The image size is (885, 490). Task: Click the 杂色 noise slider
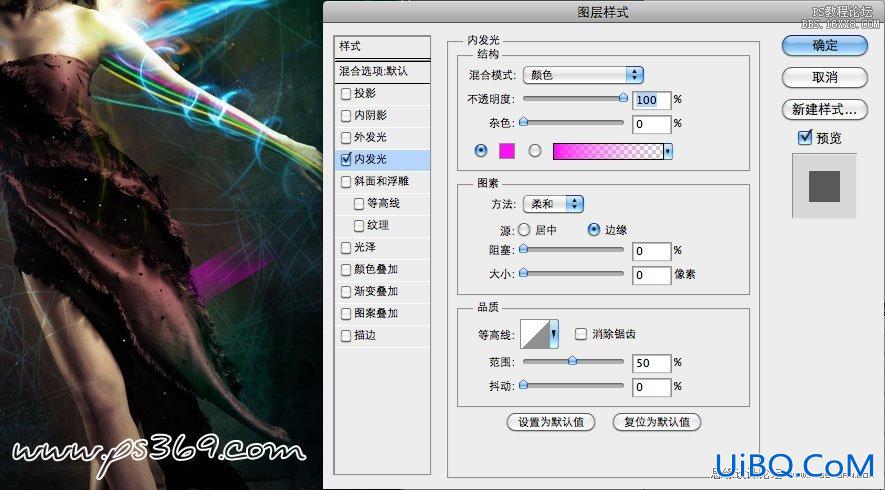click(573, 122)
